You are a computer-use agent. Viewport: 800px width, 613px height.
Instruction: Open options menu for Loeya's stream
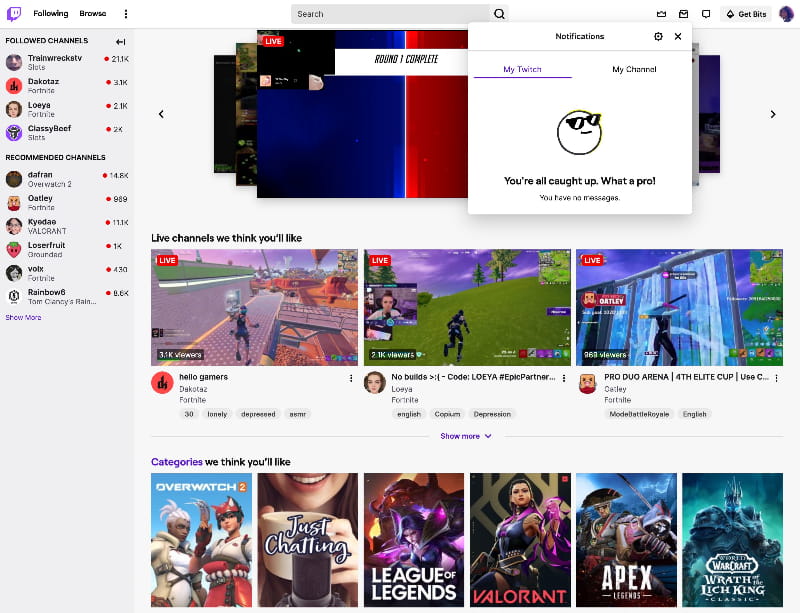(x=564, y=378)
